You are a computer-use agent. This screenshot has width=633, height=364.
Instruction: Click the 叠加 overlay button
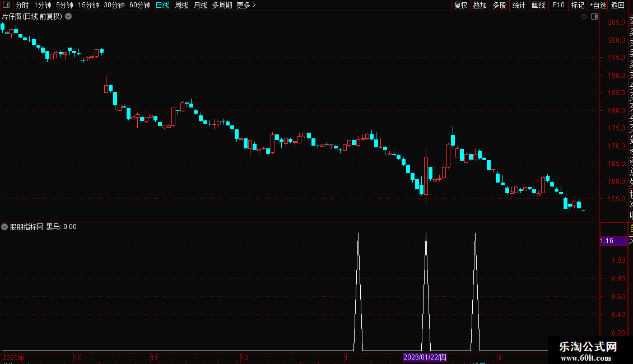(x=480, y=5)
